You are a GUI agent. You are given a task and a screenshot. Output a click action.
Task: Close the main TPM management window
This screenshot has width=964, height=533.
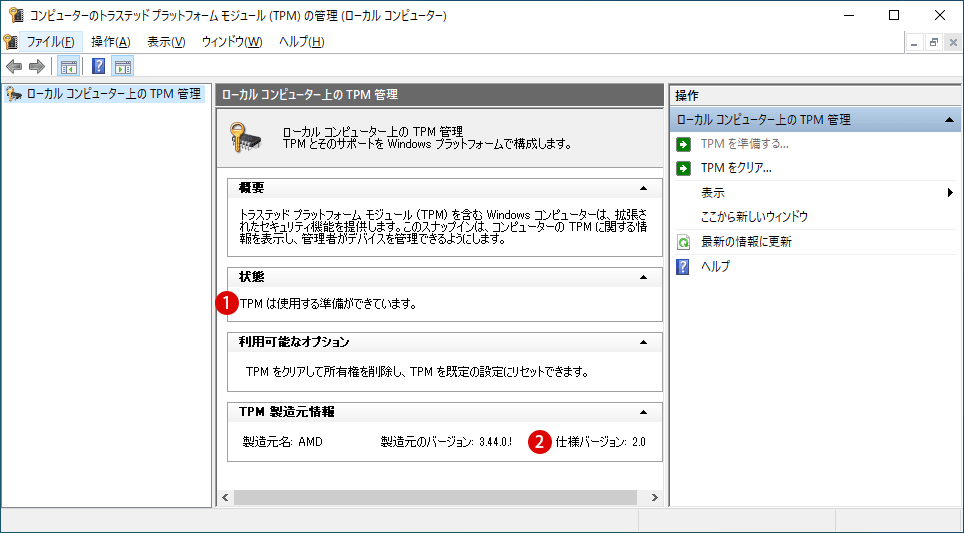point(940,15)
